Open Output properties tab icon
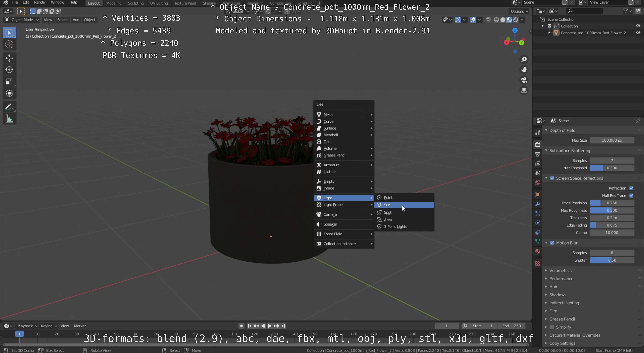 [538, 154]
